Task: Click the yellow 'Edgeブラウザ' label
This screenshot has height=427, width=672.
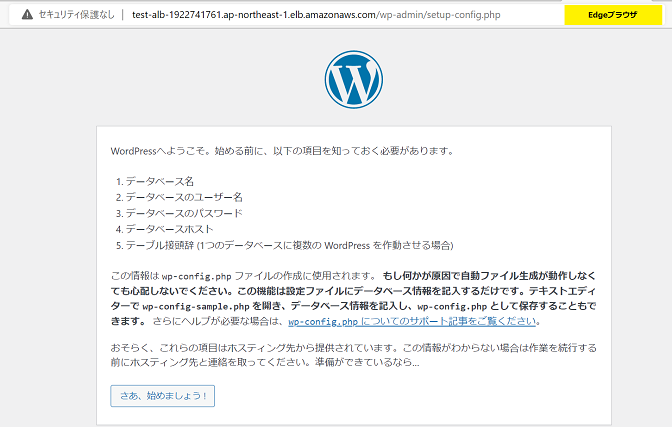Action: coord(613,15)
